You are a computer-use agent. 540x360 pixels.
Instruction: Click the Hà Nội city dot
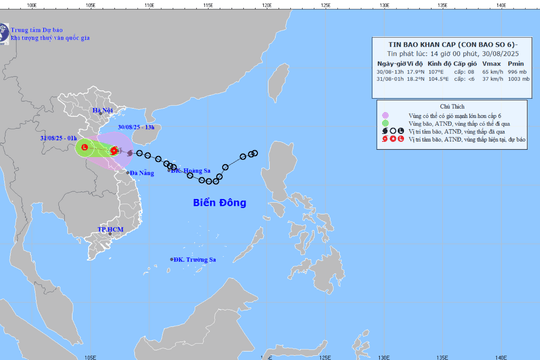pyautogui.click(x=101, y=113)
